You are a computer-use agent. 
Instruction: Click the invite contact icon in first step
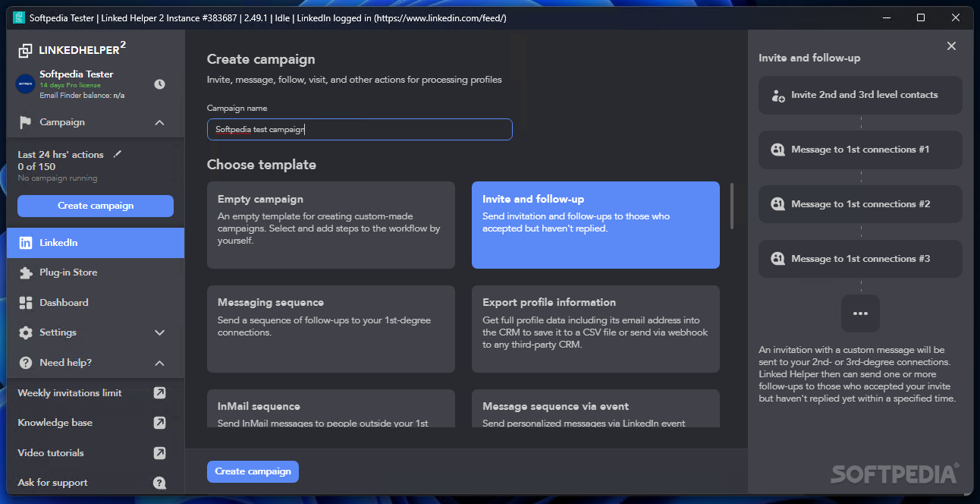point(777,96)
